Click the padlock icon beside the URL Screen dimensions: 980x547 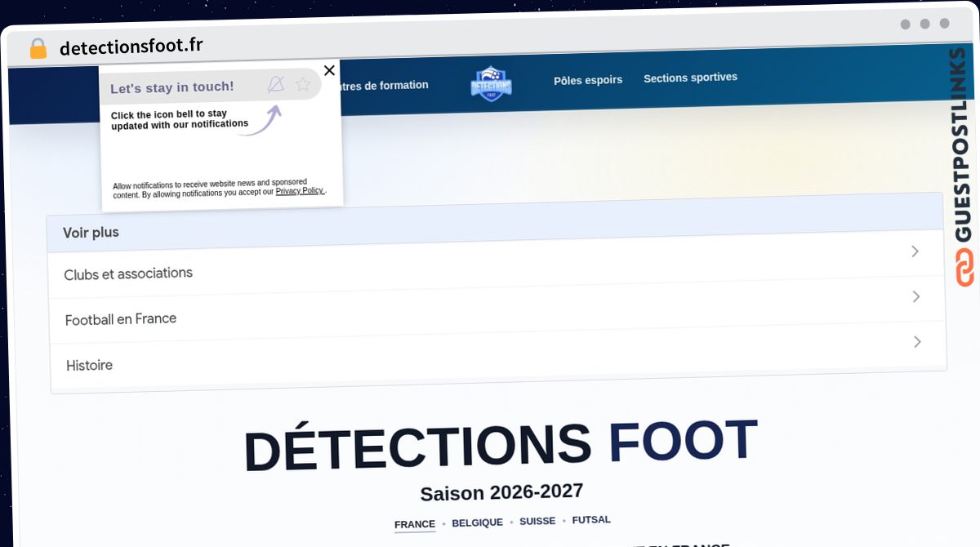(x=38, y=49)
